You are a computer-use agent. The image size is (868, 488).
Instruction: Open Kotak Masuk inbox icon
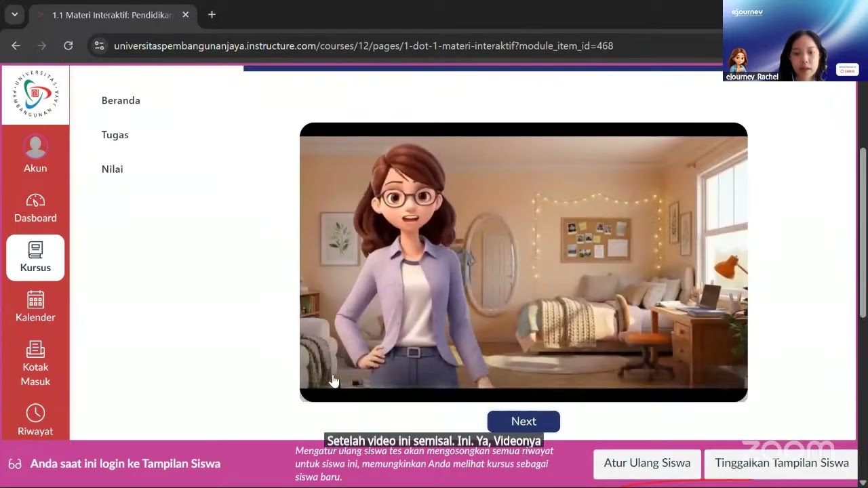tap(35, 349)
